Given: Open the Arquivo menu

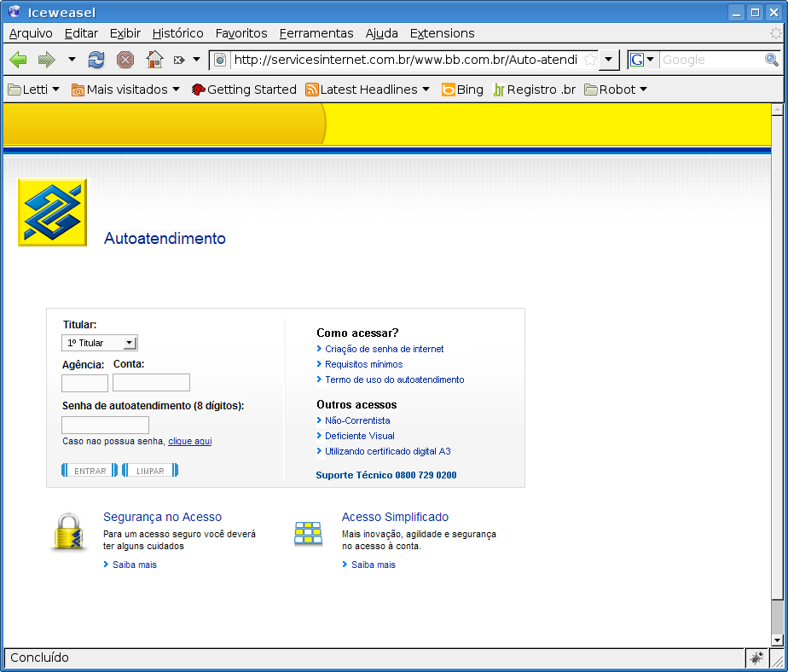Looking at the screenshot, I should 31,33.
